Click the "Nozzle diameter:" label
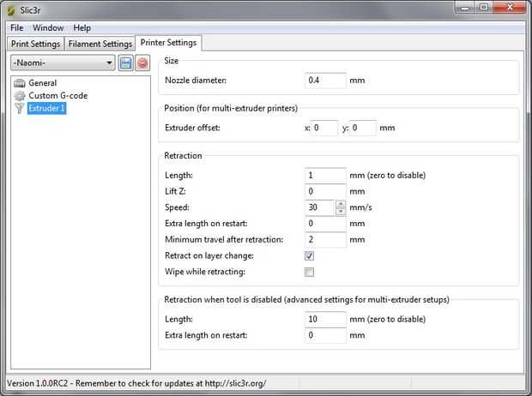This screenshot has height=396, width=532. point(196,81)
